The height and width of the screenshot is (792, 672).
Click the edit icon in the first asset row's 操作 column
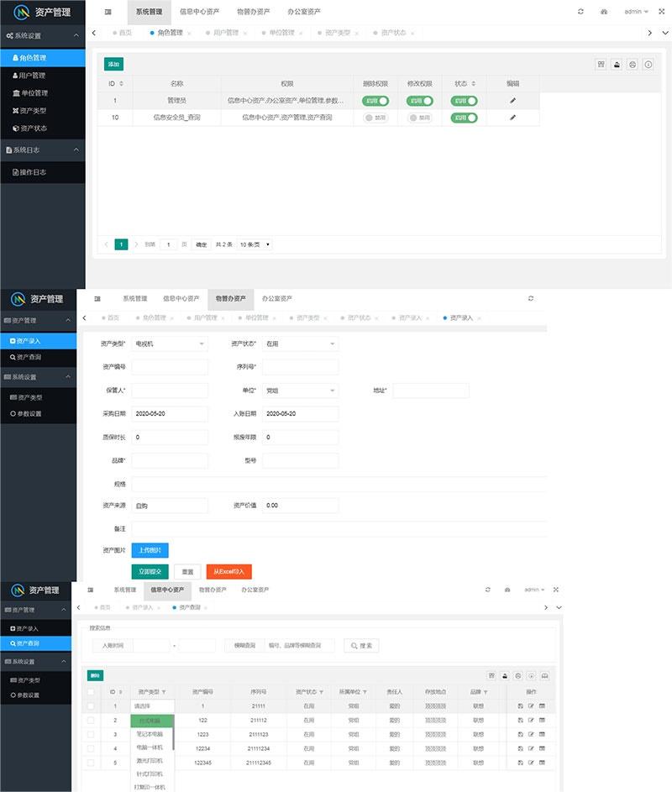tap(531, 706)
